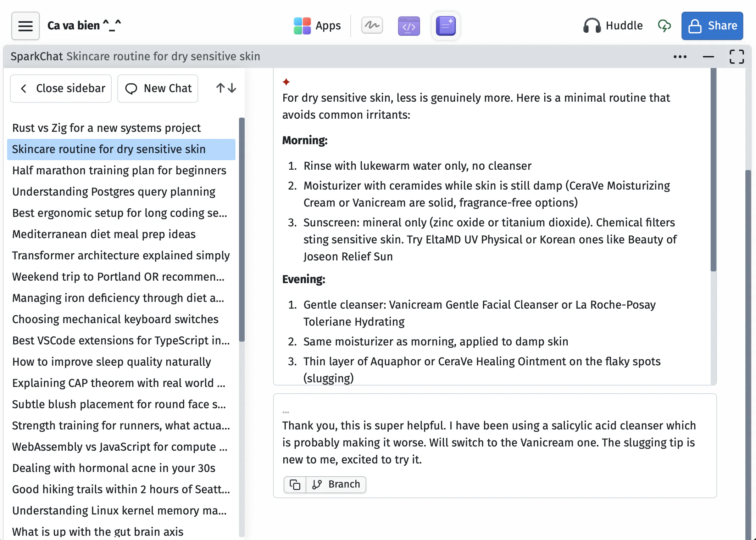Viewport: 756px width, 540px height.
Task: Open 'Best ergonomic setup for long coding se...' chat
Action: tap(121, 213)
